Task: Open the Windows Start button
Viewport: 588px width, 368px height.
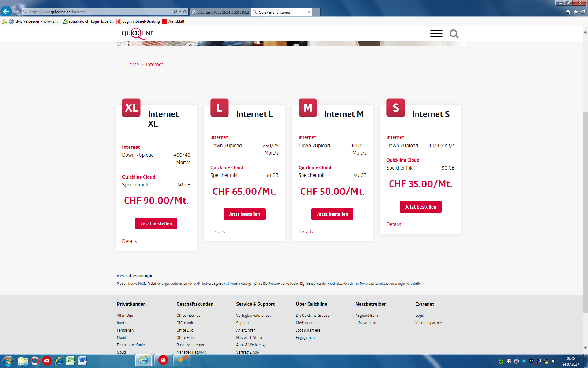Action: tap(8, 361)
